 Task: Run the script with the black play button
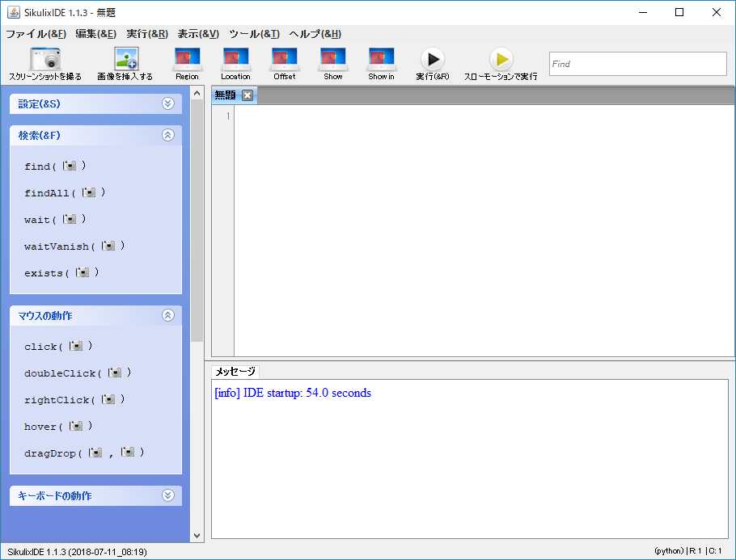click(x=433, y=59)
